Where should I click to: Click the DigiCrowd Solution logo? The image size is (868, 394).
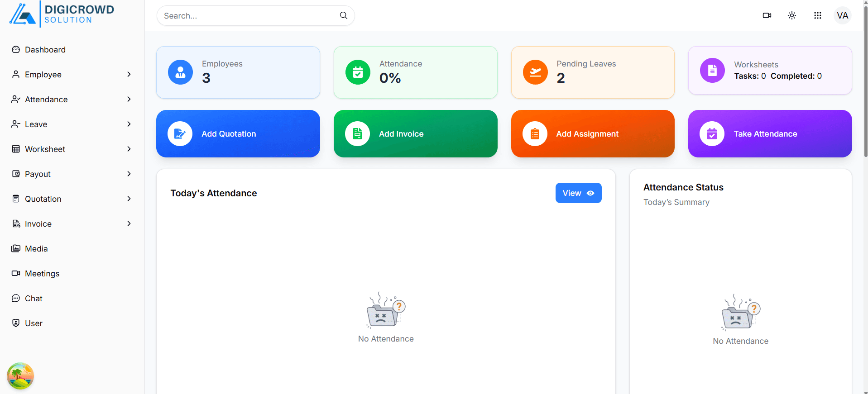click(x=62, y=14)
